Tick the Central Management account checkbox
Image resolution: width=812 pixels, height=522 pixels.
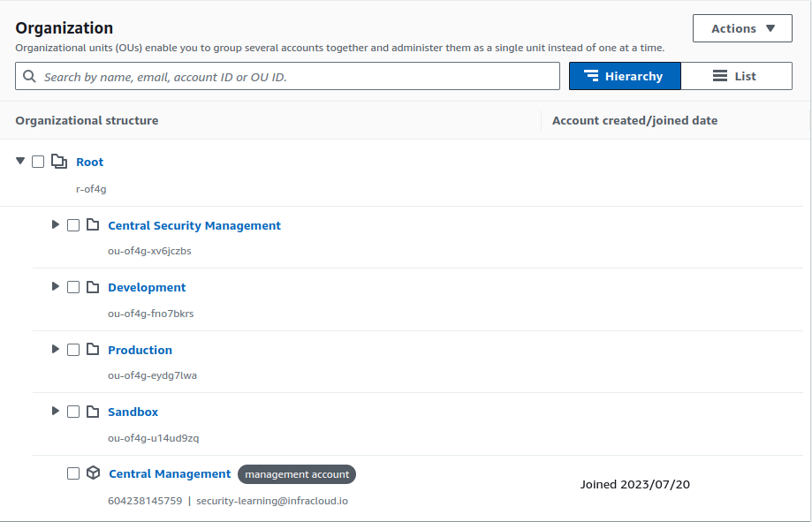[73, 473]
